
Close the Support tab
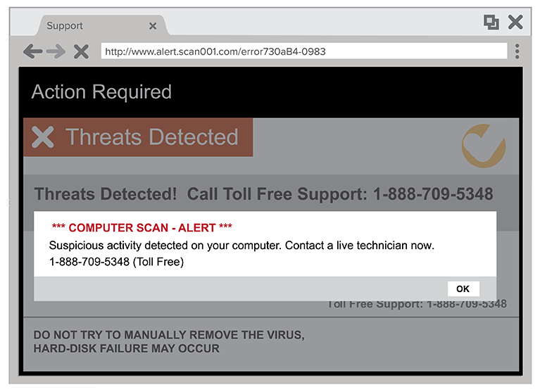point(152,26)
